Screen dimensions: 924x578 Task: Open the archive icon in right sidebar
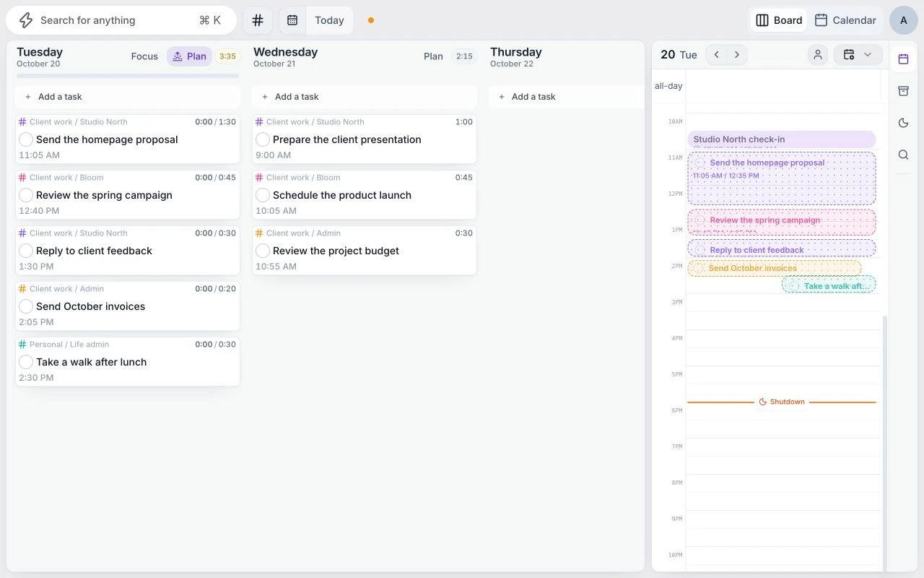tap(903, 91)
